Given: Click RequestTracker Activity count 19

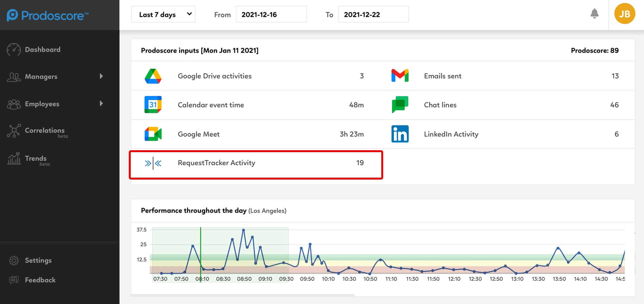Looking at the screenshot, I should click(360, 163).
